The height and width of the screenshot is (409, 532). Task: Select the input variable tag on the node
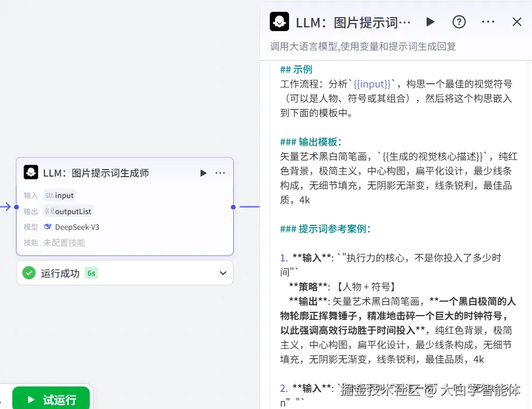click(59, 195)
